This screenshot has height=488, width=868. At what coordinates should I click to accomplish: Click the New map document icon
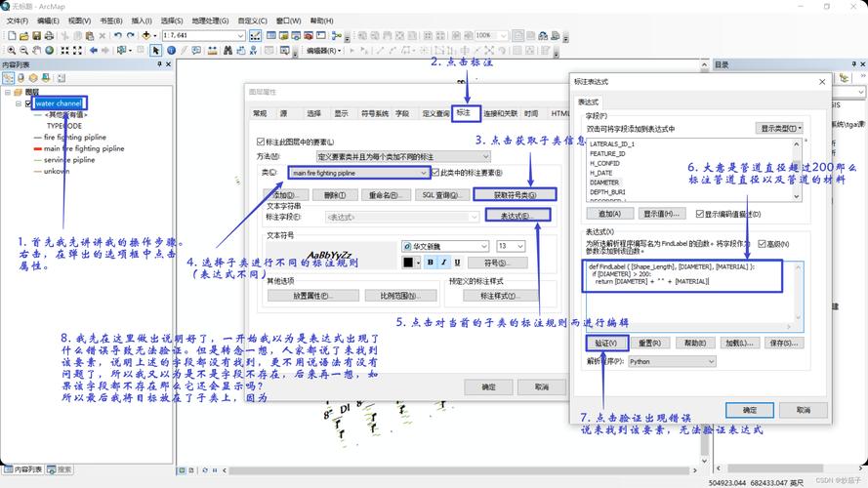tap(12, 35)
